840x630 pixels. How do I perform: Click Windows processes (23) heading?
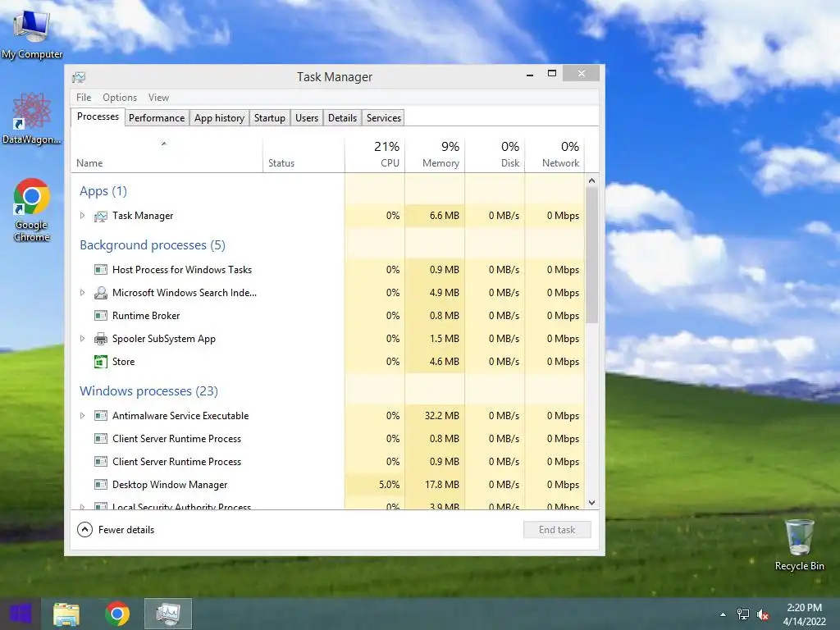(149, 391)
